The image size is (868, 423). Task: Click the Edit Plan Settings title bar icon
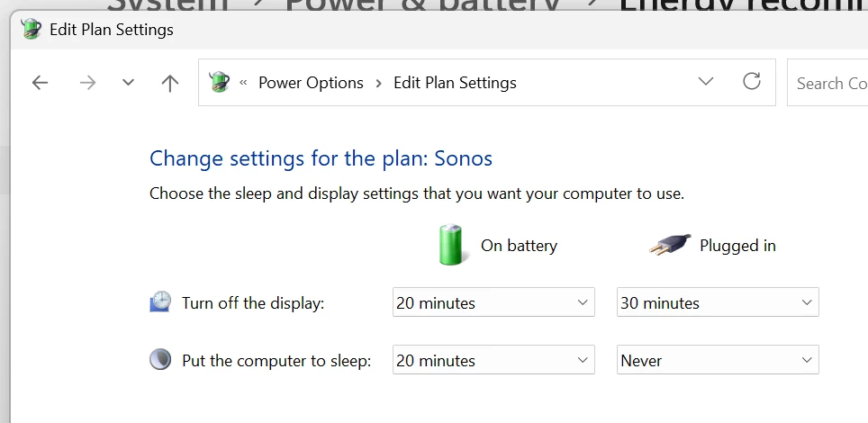31,30
